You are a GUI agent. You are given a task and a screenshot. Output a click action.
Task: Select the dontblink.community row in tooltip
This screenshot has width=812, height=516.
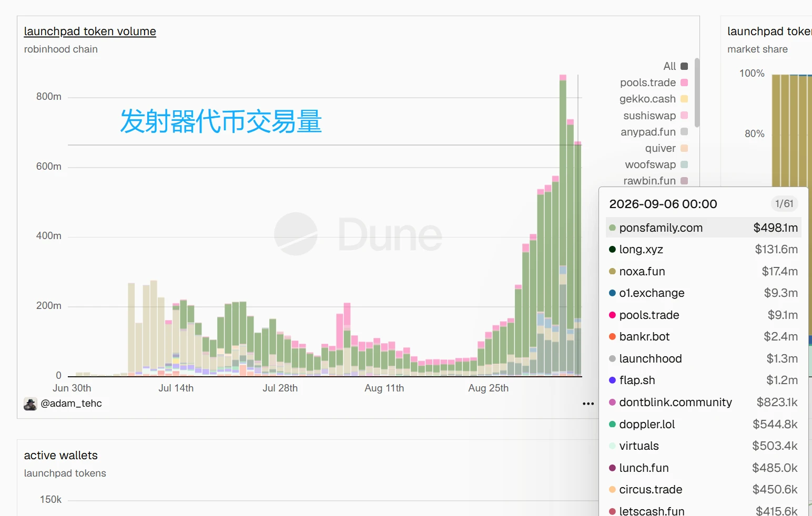click(x=703, y=402)
